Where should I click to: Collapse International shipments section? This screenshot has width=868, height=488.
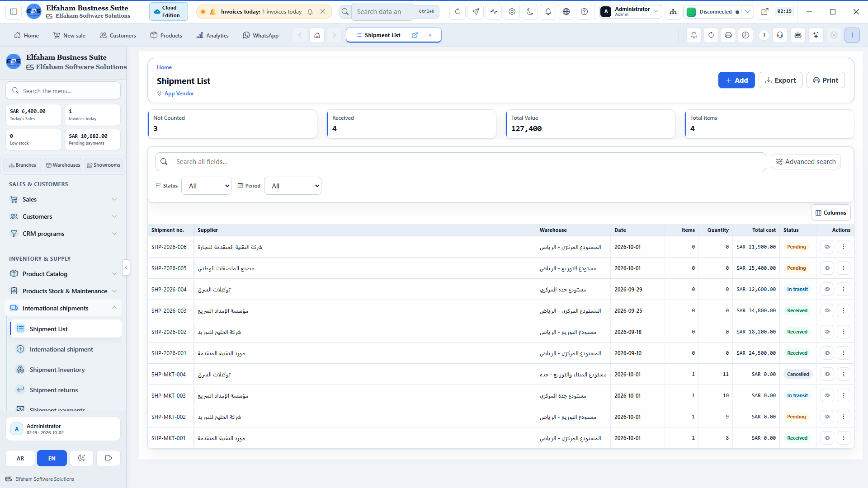pyautogui.click(x=63, y=308)
